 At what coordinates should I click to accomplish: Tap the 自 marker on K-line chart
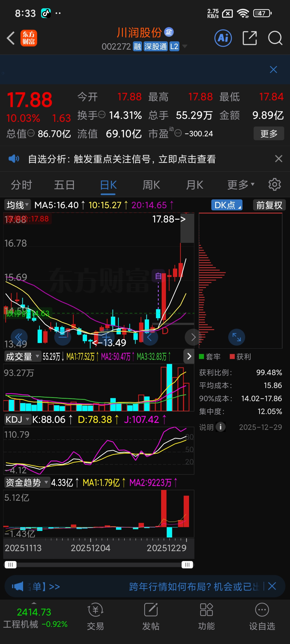158,276
